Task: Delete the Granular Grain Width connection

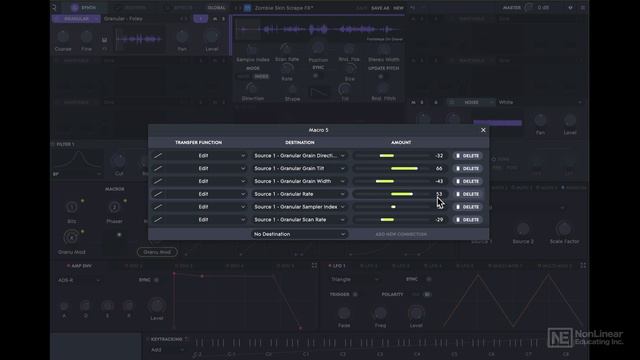Action: point(467,181)
